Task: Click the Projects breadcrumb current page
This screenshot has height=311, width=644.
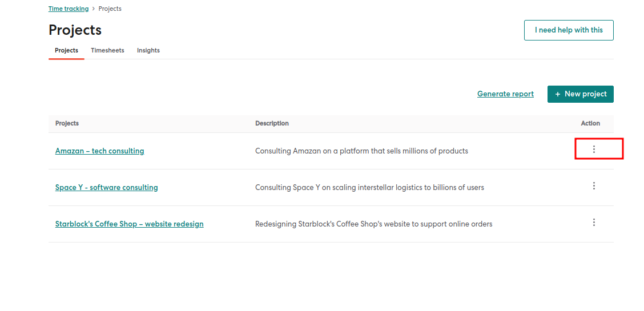Action: (x=110, y=9)
